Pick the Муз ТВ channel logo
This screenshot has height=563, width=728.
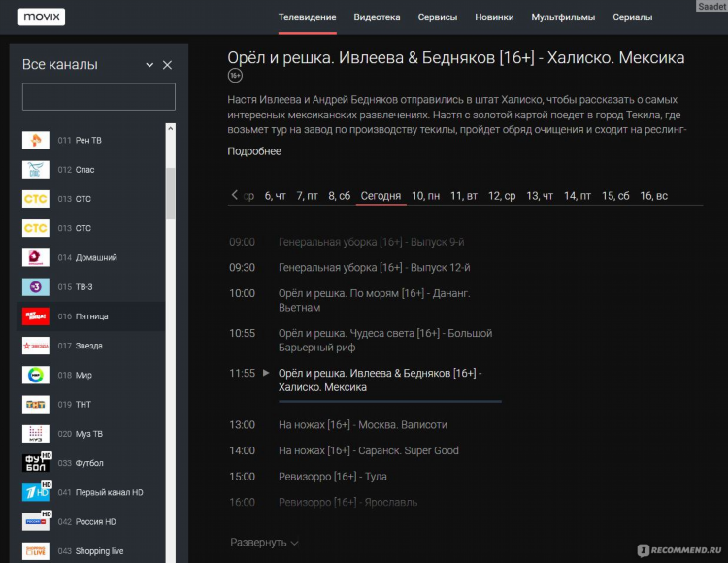click(x=36, y=434)
